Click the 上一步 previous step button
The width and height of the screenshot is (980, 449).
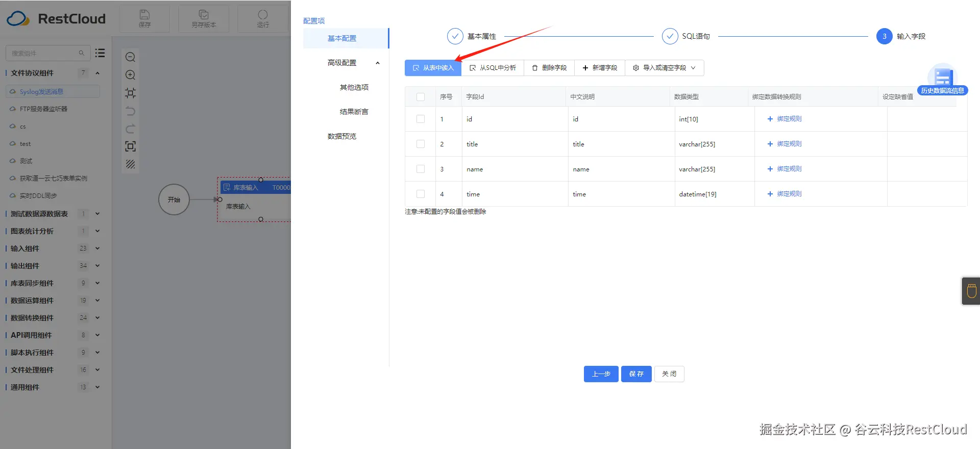coord(601,374)
